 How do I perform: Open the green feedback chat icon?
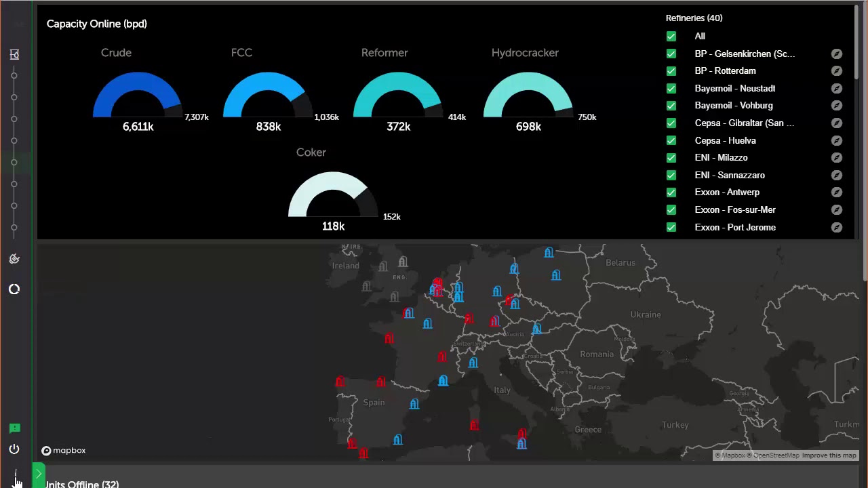[14, 428]
